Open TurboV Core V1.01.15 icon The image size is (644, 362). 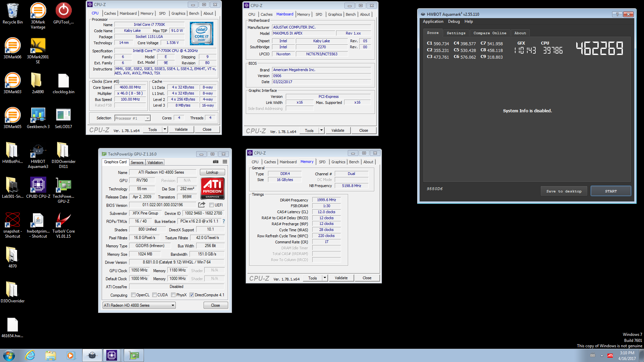point(63,225)
